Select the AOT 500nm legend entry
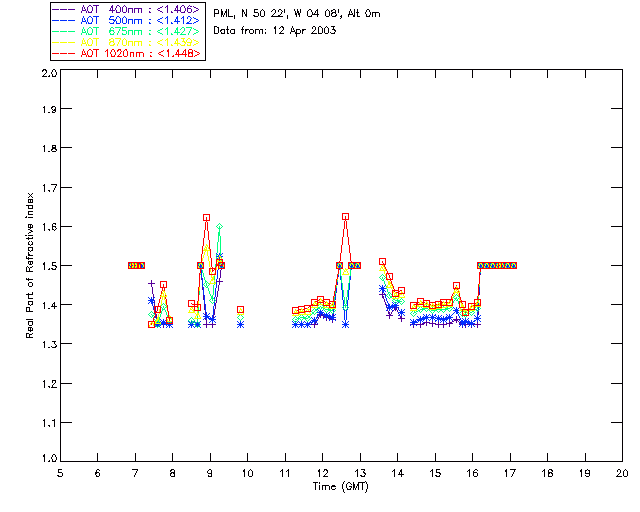This screenshot has width=640, height=512. pyautogui.click(x=126, y=20)
